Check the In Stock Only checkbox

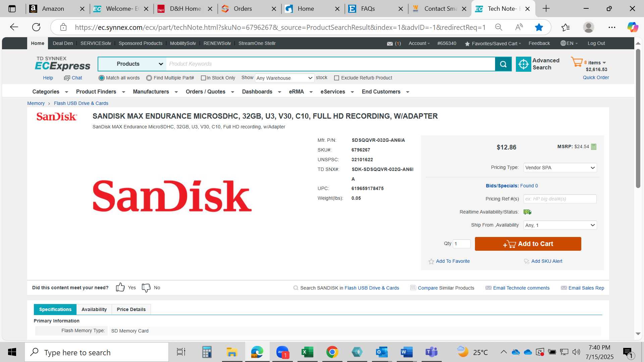203,78
